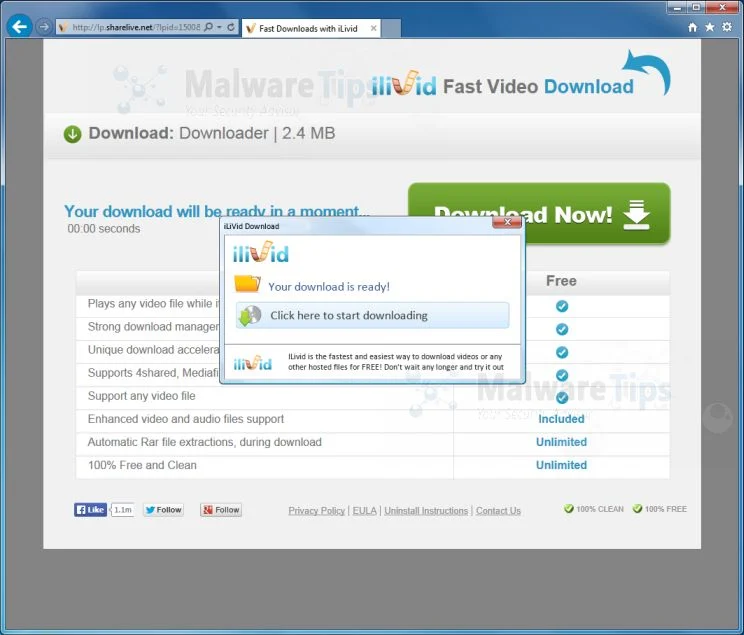Open the address bar dropdown arrow

pyautogui.click(x=219, y=27)
